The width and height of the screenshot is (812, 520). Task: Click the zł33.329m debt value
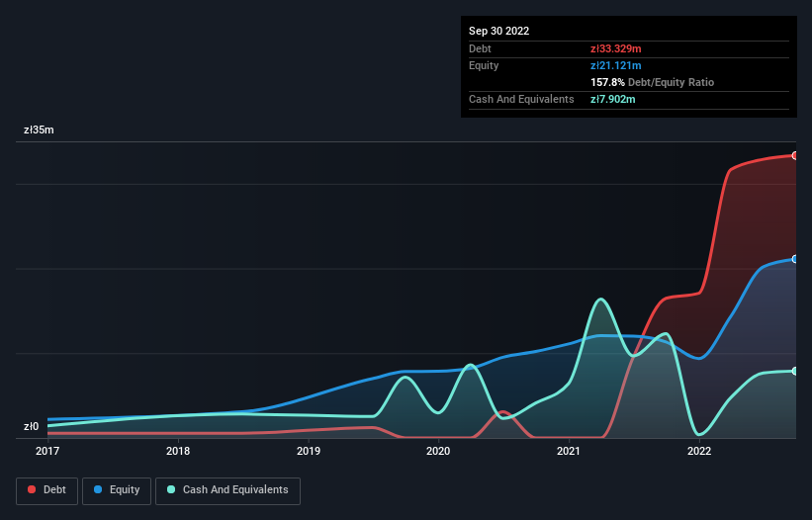pyautogui.click(x=616, y=48)
